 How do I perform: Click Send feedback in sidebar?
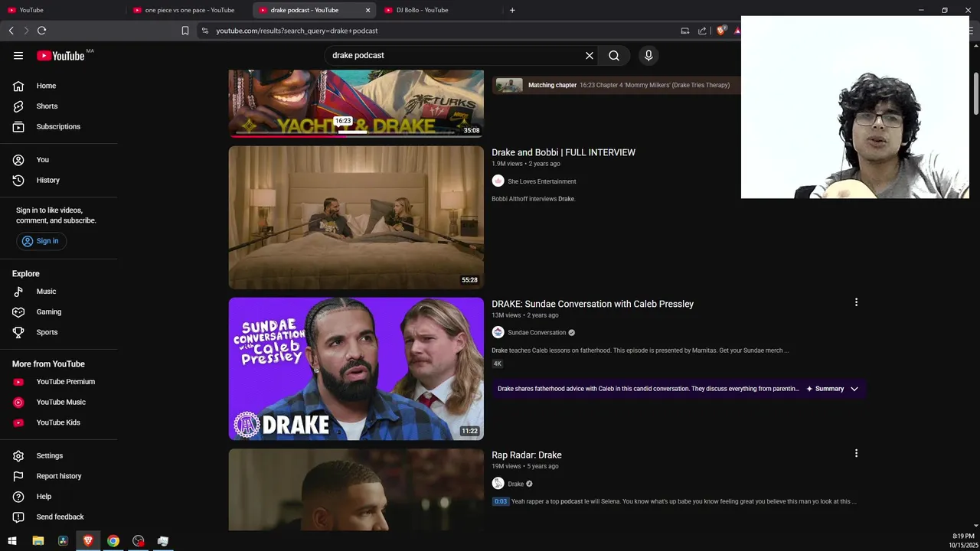(59, 517)
